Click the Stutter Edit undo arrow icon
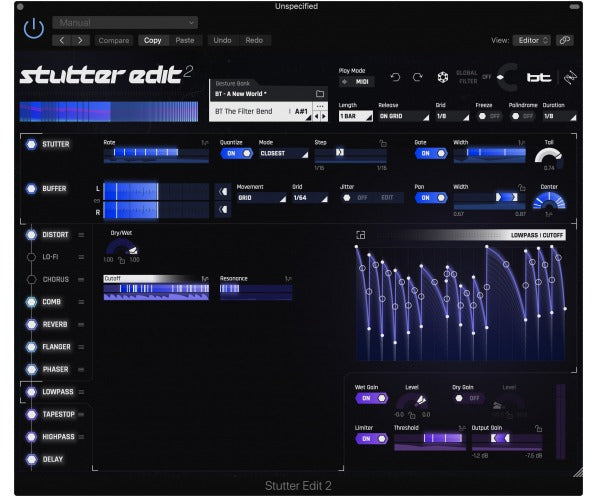 (x=395, y=78)
